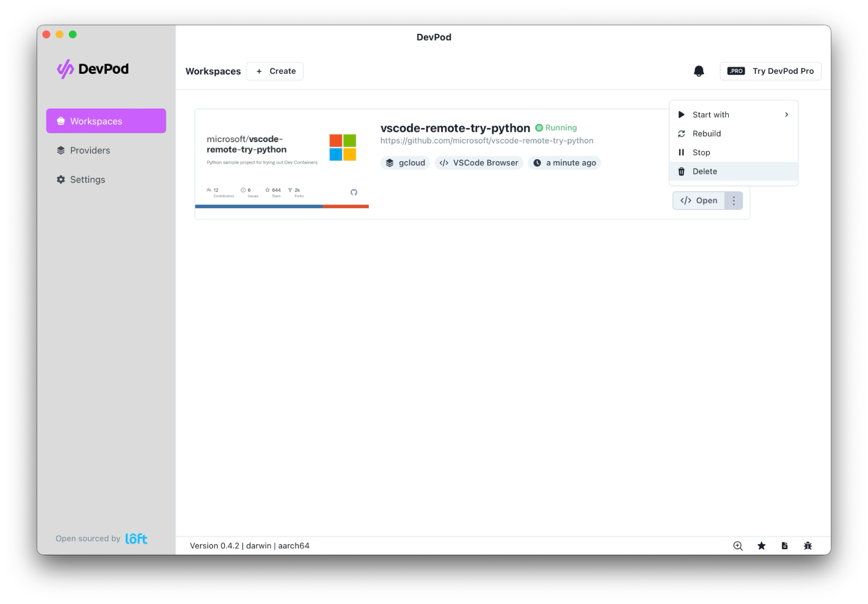Select Delete from the workspace menu
Screen dimensions: 868x604
pos(704,171)
